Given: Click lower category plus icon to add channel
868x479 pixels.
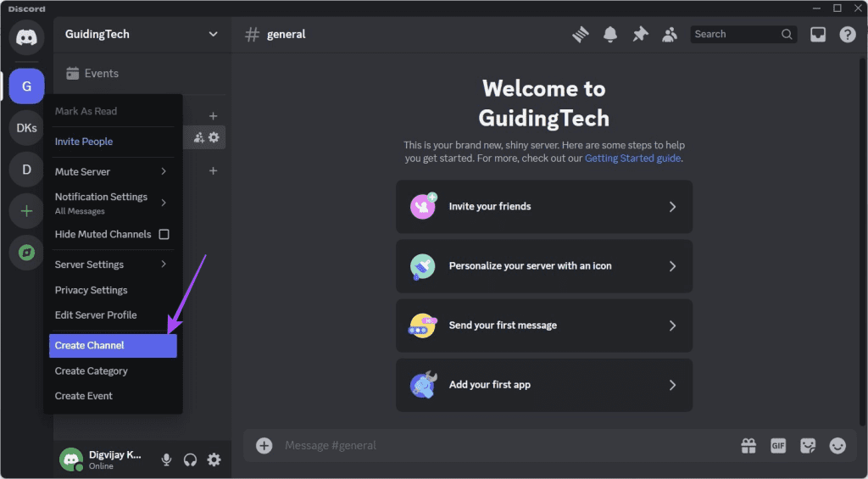Looking at the screenshot, I should point(213,170).
